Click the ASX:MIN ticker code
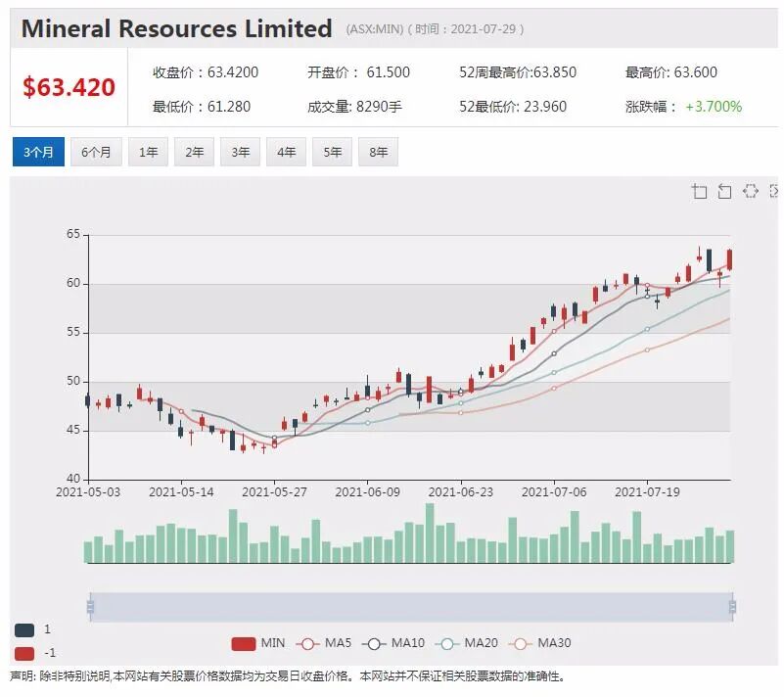Viewport: 784px width, 697px height. pos(375,29)
